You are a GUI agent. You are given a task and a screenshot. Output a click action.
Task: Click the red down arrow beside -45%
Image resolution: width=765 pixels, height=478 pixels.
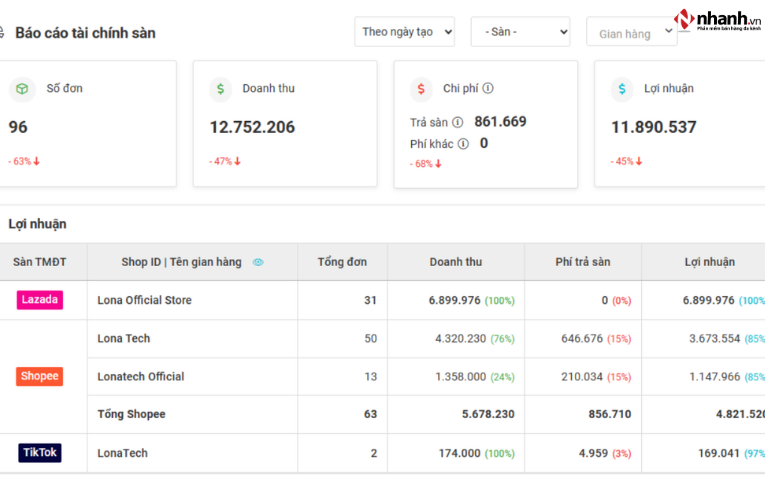click(639, 161)
